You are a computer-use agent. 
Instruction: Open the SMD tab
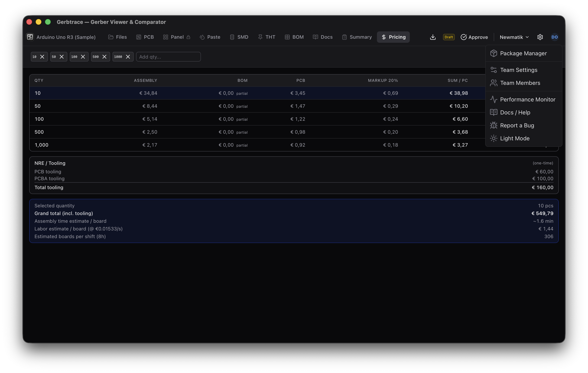[x=239, y=37]
